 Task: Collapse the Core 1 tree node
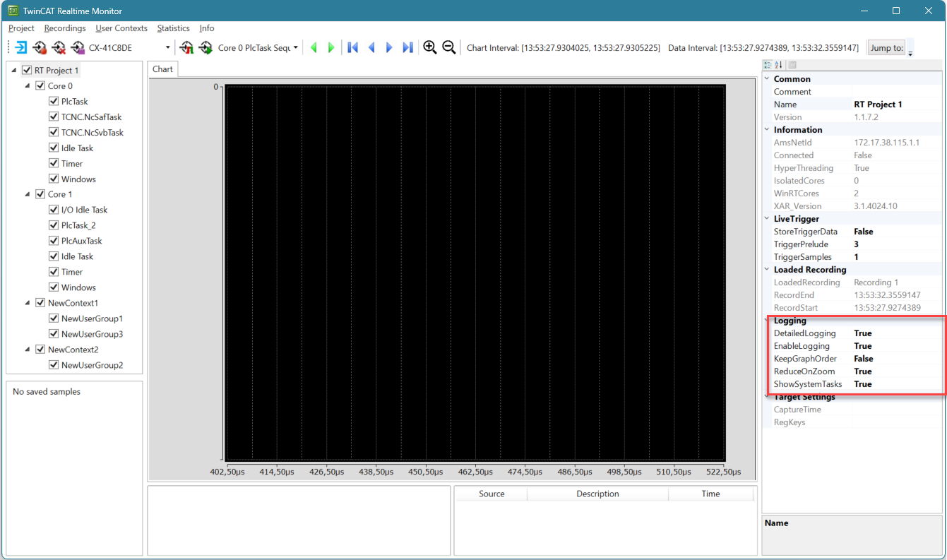pyautogui.click(x=28, y=194)
